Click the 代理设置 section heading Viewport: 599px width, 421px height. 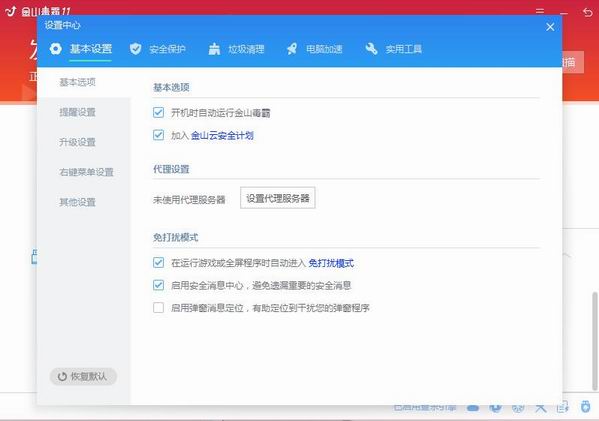[171, 169]
